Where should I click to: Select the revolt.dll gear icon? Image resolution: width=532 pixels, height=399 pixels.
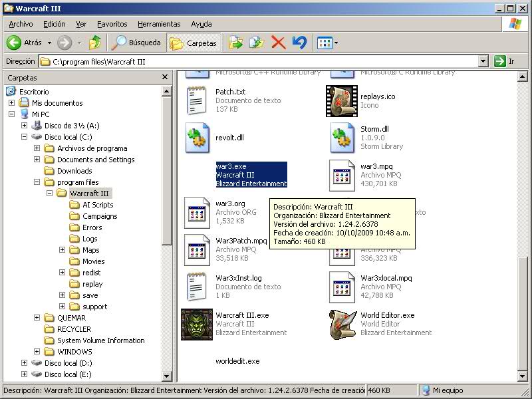coord(197,138)
